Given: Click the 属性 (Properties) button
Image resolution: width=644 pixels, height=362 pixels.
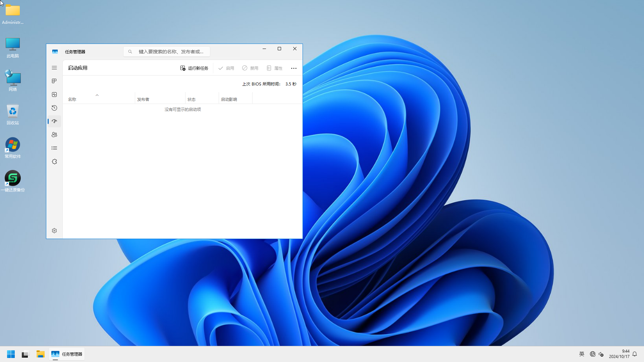Looking at the screenshot, I should [275, 68].
